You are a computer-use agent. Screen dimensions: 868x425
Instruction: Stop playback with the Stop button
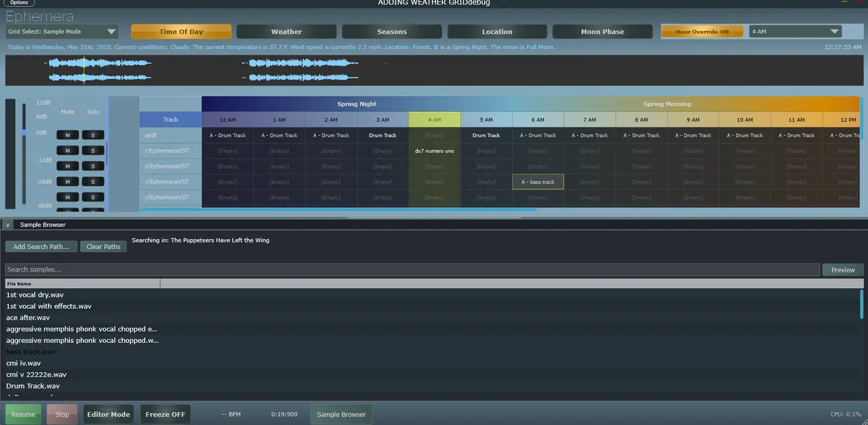point(62,414)
